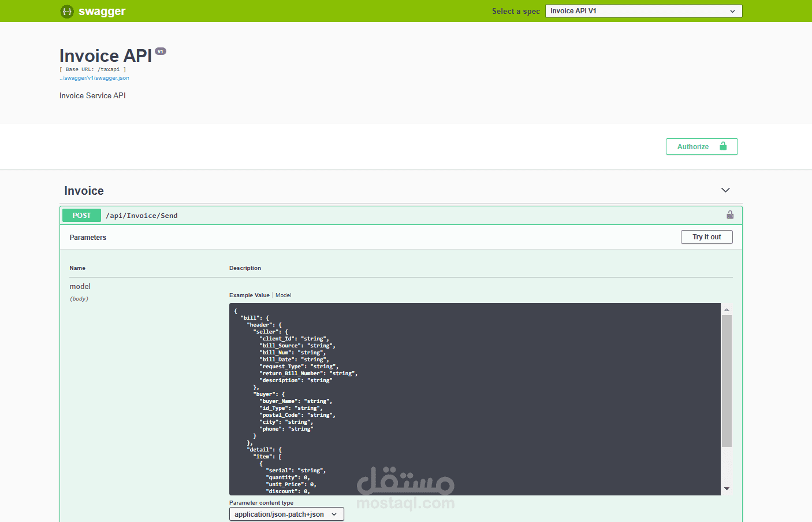Click the Parameter content type label

pyautogui.click(x=261, y=503)
